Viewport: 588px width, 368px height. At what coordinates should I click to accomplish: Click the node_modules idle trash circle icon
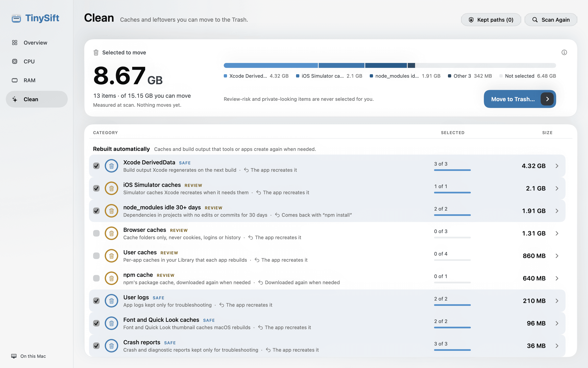(x=111, y=211)
